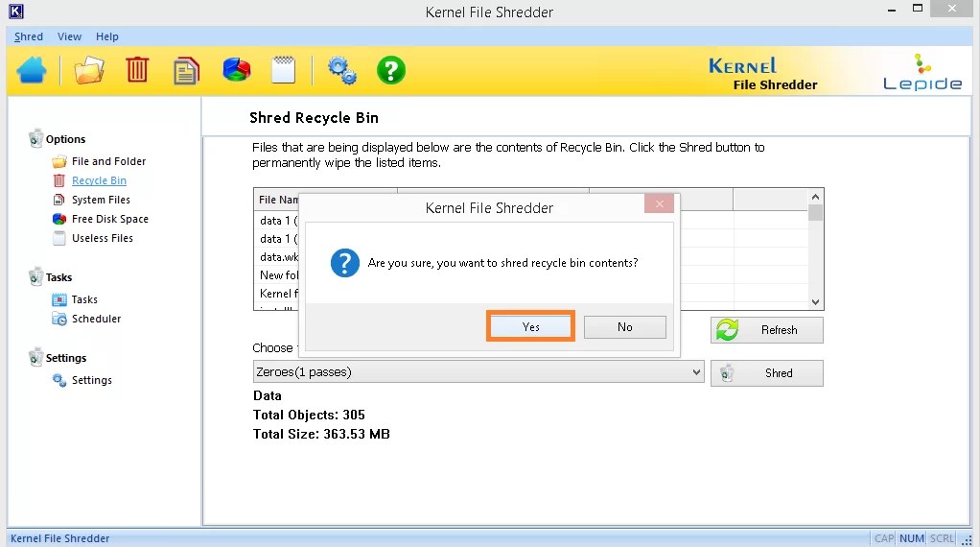The height and width of the screenshot is (547, 980).
Task: Click red bin icon beside Recycle Bin link
Action: (59, 180)
